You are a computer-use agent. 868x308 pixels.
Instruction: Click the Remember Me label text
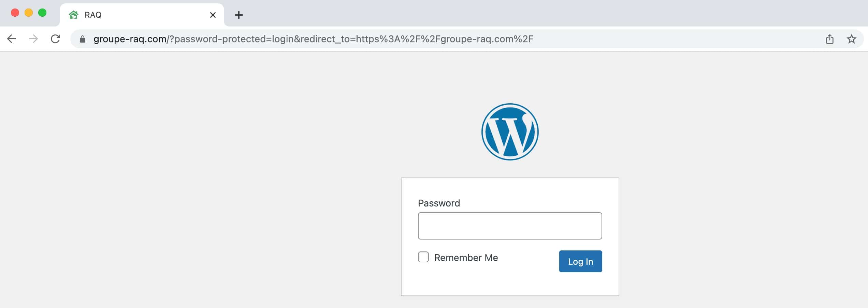tap(466, 258)
